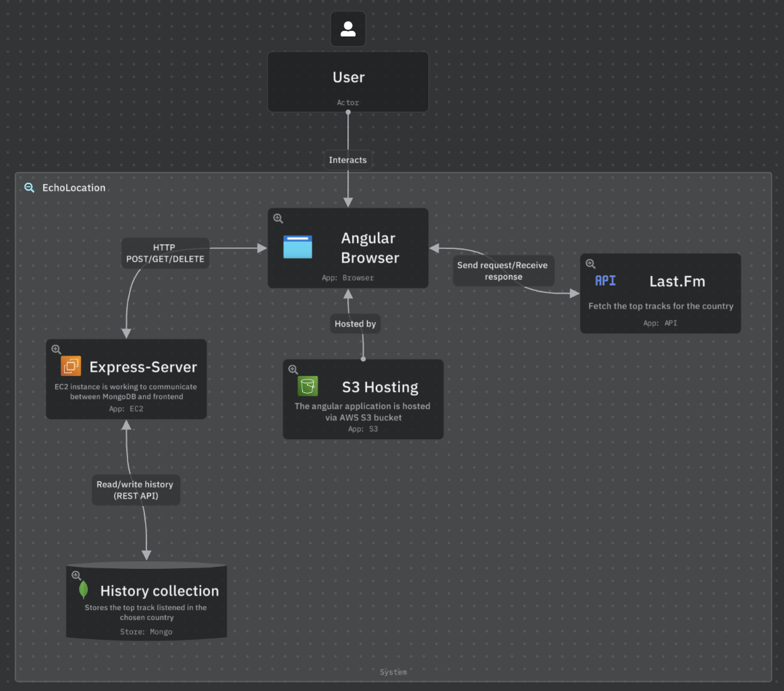Image resolution: width=784 pixels, height=691 pixels.
Task: Click 'Fetch the top tracks for the country'
Action: (x=661, y=306)
